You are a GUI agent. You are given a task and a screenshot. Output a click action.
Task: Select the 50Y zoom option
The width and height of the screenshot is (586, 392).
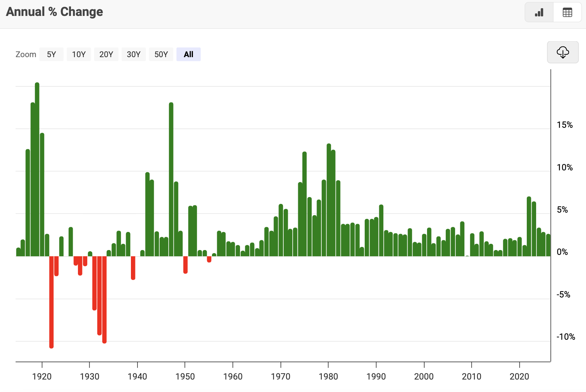[x=161, y=54]
